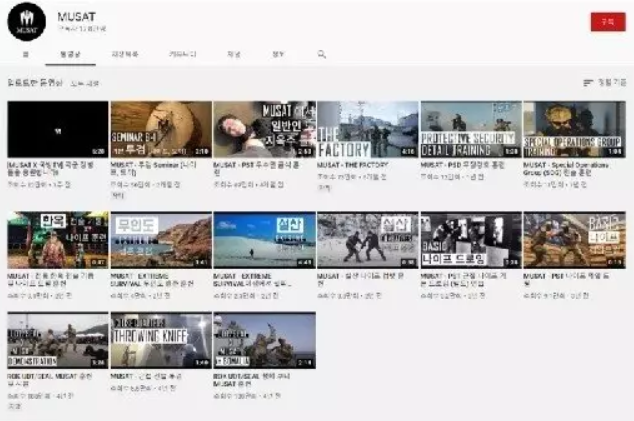Click the 'MUSAT - 근접 전술 투검' title

click(146, 376)
